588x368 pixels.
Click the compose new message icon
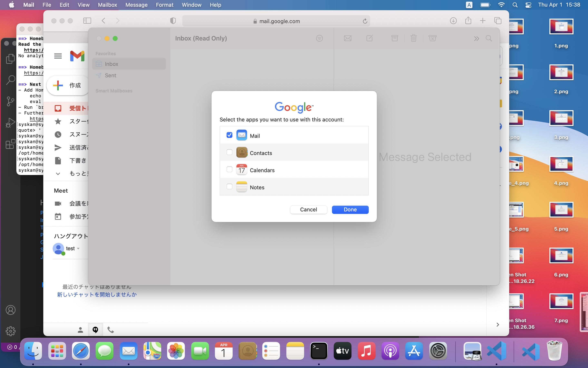point(370,38)
